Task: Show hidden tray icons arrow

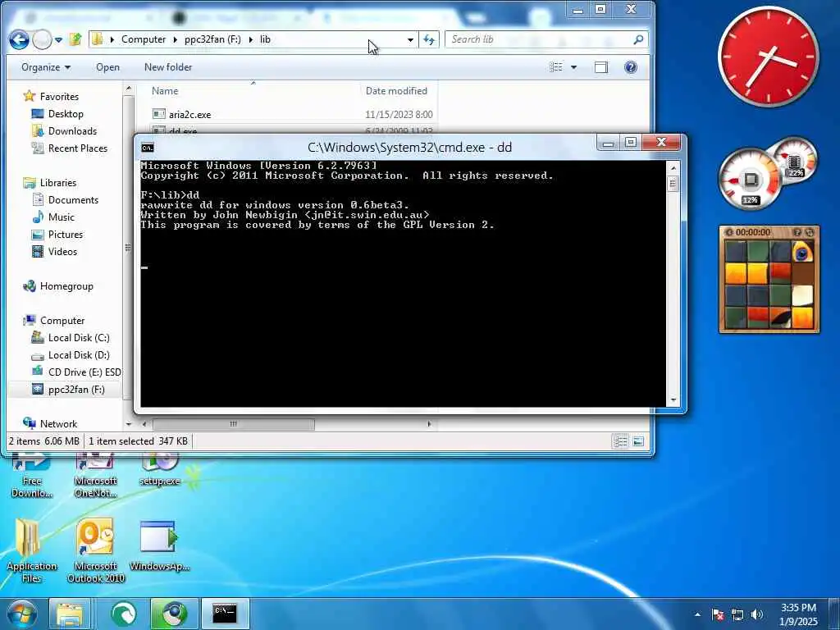Action: click(x=697, y=614)
